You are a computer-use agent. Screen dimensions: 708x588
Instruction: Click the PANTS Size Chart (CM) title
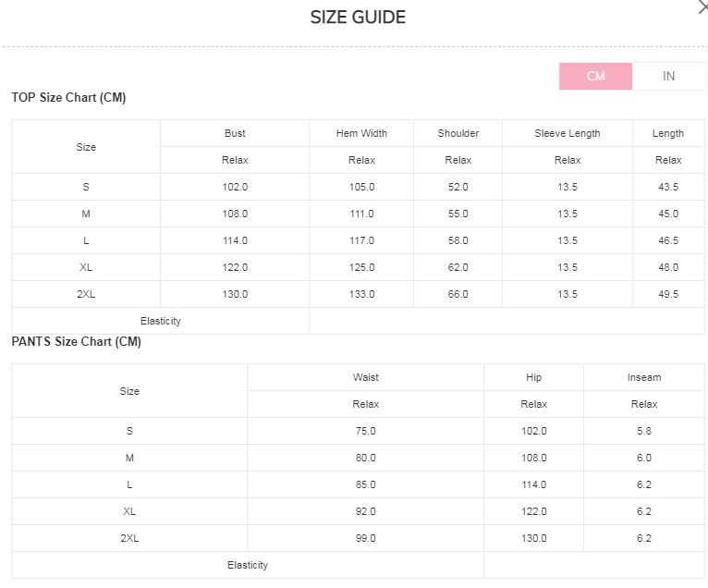77,341
